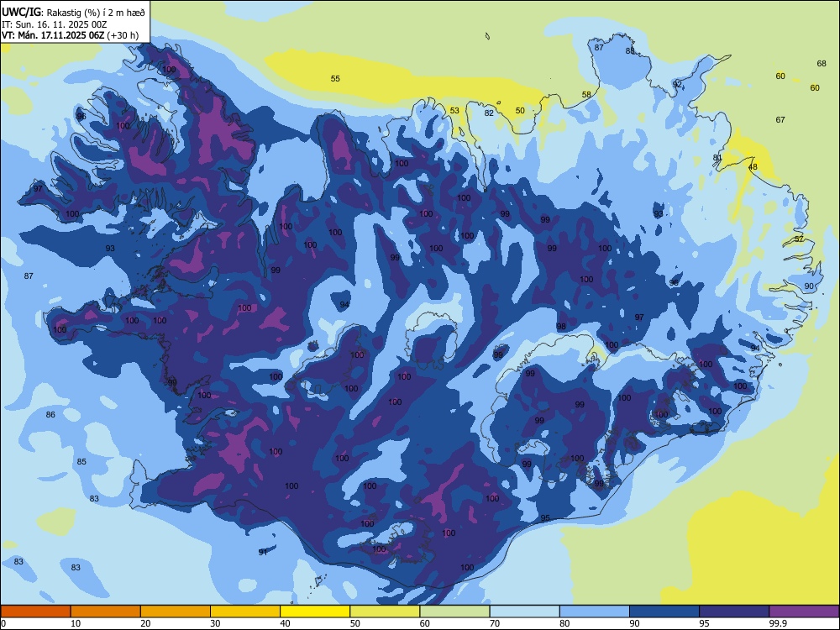Click the map value '82' on the north coast
Image resolution: width=840 pixels, height=630 pixels.
click(489, 113)
